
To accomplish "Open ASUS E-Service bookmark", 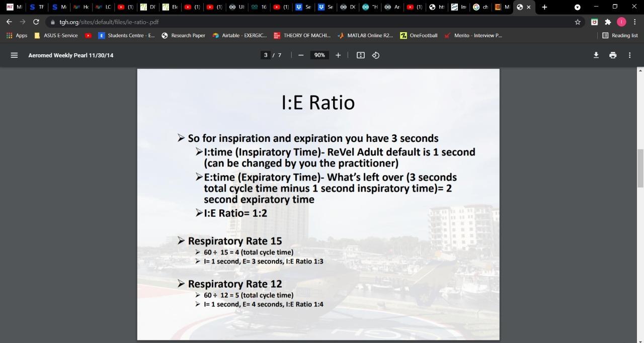I will coord(56,35).
